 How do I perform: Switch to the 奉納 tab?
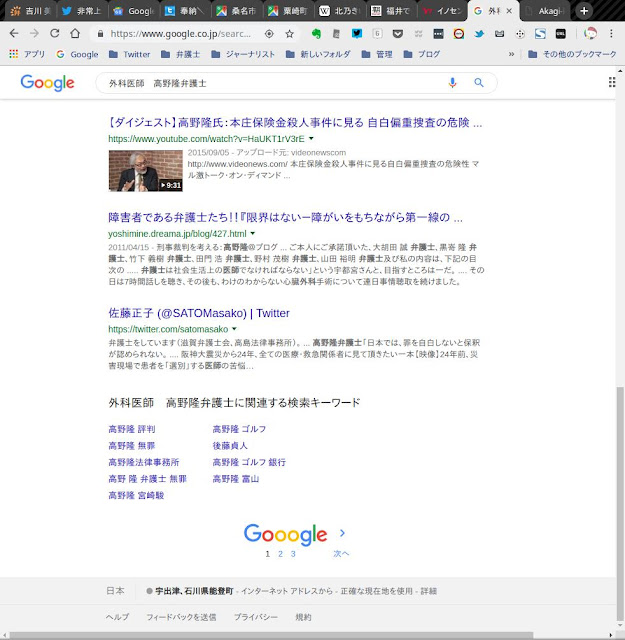point(185,11)
